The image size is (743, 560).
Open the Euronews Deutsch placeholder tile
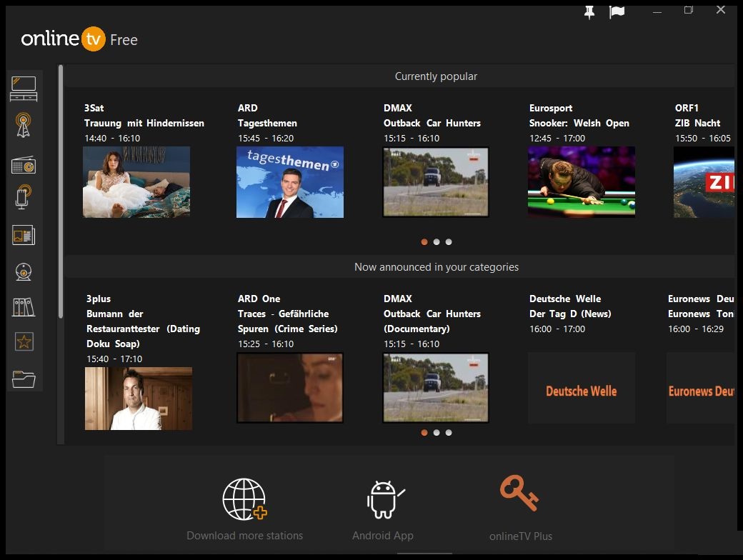700,388
